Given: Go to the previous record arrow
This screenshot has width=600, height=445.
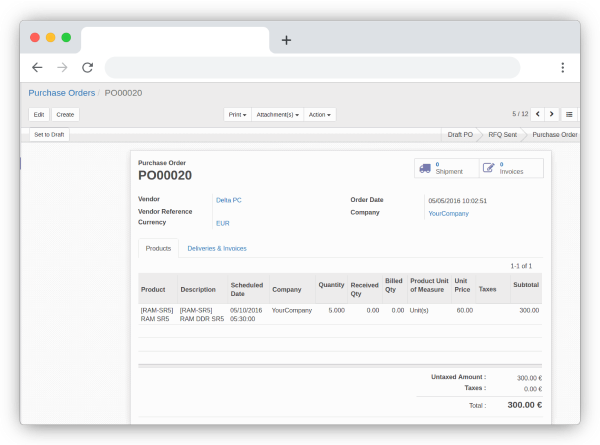Looking at the screenshot, I should (538, 114).
